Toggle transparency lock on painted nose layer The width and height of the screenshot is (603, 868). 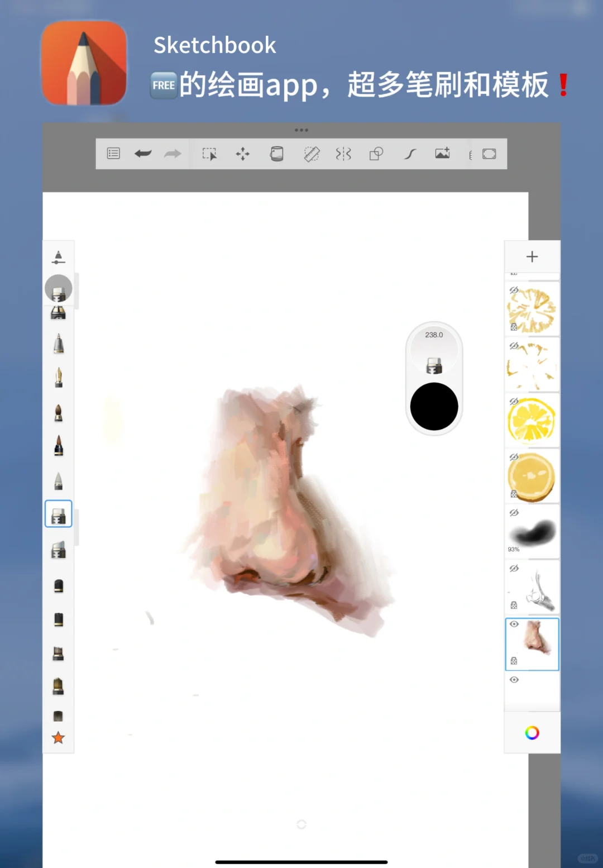coord(514,661)
